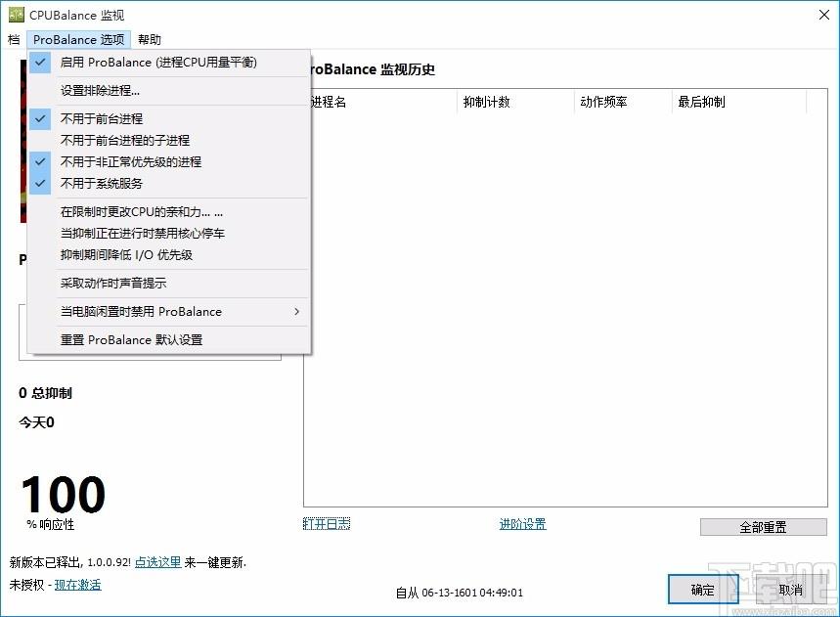
Task: Sort by 抑制计数 column header
Action: click(516, 102)
